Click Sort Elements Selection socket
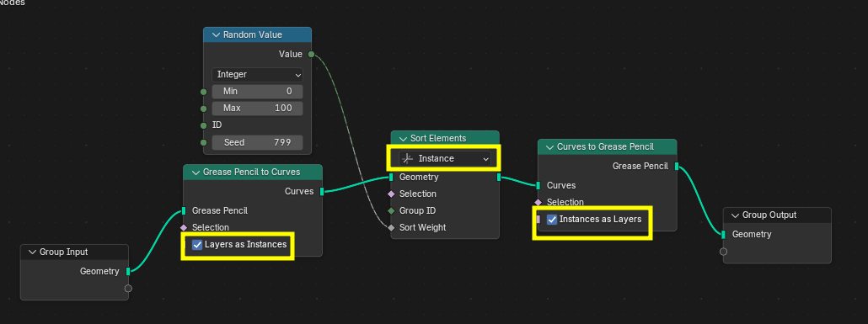Image resolution: width=868 pixels, height=324 pixels. (x=391, y=194)
